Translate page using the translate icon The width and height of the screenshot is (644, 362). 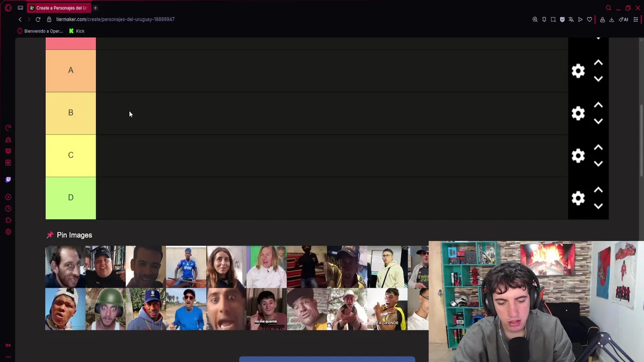pyautogui.click(x=571, y=20)
